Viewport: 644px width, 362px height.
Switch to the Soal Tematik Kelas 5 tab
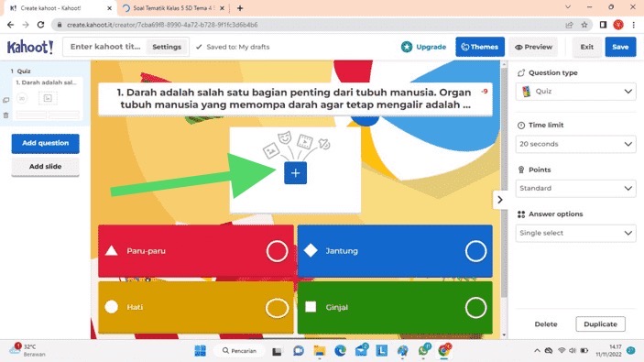click(174, 8)
